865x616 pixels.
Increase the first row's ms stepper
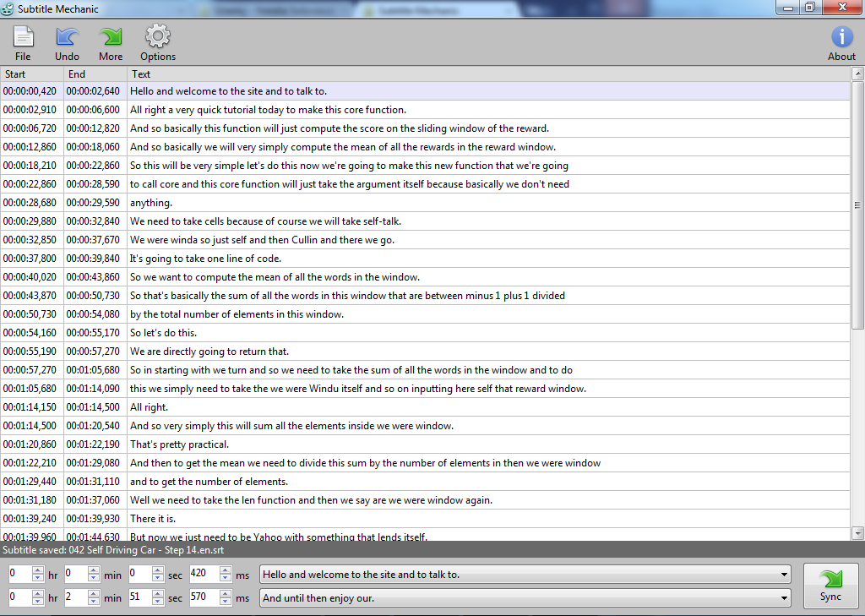tap(226, 570)
